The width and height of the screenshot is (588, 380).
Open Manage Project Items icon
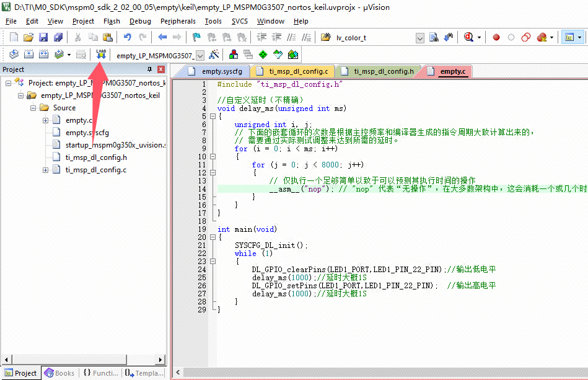click(x=234, y=55)
